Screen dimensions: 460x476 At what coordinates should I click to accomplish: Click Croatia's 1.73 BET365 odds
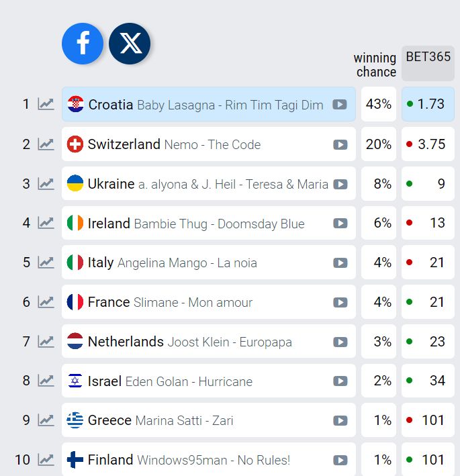pyautogui.click(x=428, y=104)
